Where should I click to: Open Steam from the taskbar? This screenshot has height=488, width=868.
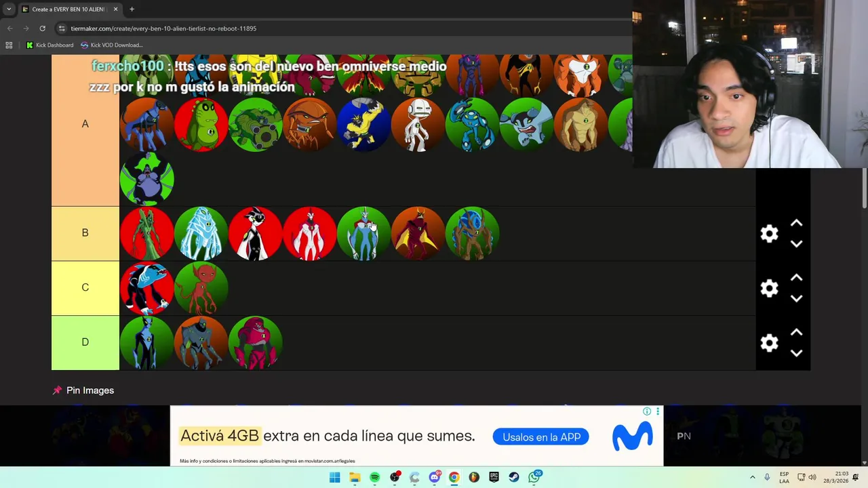click(x=514, y=477)
